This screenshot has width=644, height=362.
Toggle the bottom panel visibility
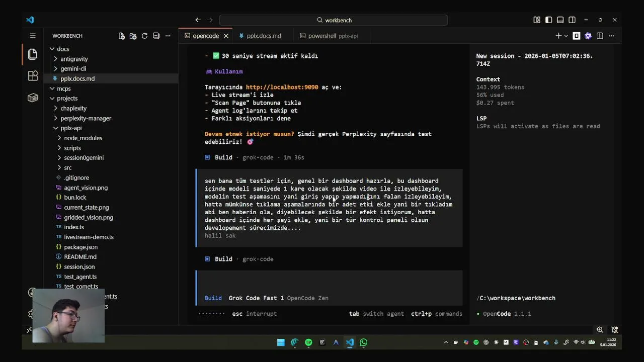pyautogui.click(x=560, y=20)
